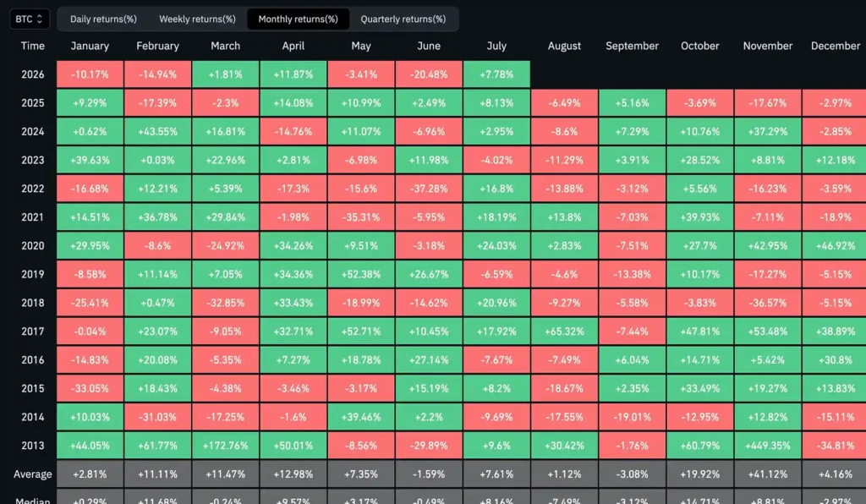Click the February column header
The height and width of the screenshot is (504, 866).
[x=158, y=46]
